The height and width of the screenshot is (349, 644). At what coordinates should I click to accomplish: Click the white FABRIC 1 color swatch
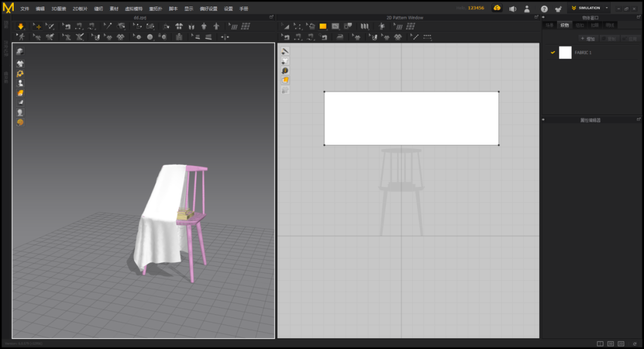click(x=565, y=52)
